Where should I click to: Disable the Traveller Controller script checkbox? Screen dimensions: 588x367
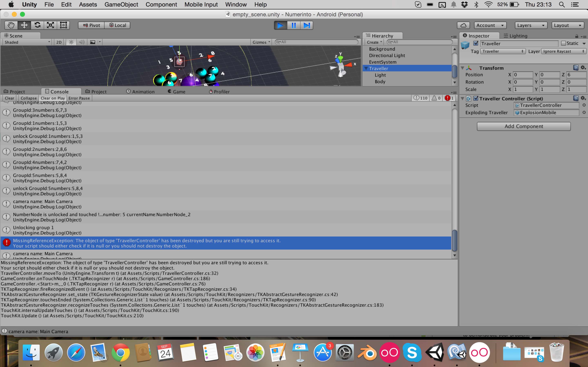476,98
